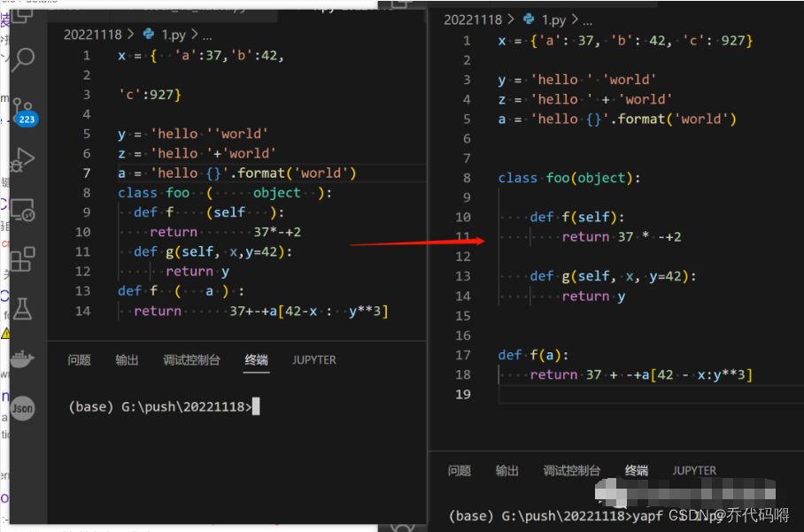Click z = 'hello ' + 'world' in right editor

coord(585,99)
